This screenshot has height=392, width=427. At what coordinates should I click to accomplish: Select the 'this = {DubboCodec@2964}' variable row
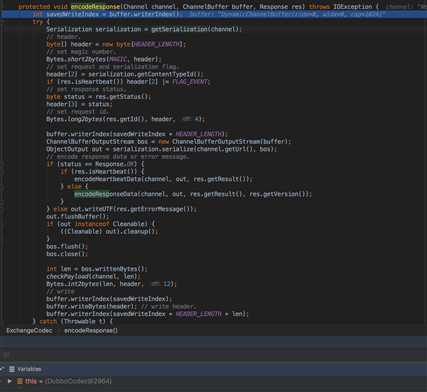tap(213, 381)
